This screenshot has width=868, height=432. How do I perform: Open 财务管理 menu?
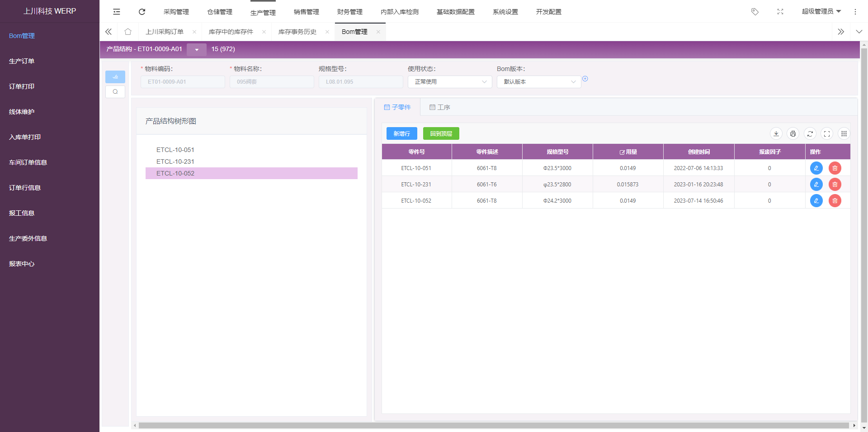tap(350, 12)
